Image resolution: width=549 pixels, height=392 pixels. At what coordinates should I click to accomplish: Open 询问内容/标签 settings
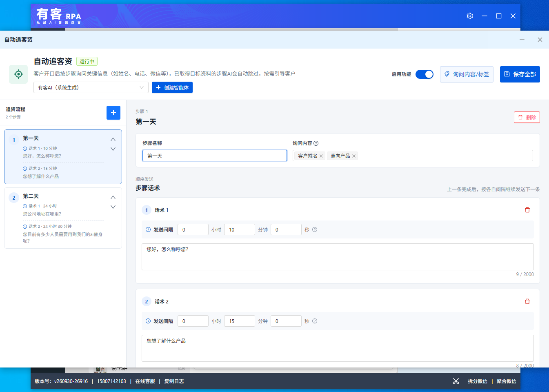[x=467, y=74]
